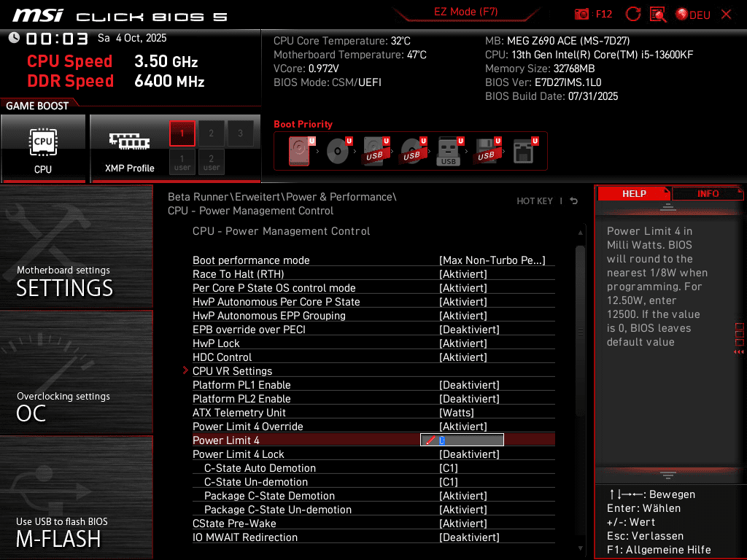Select the USB key boot device icon
This screenshot has height=560, width=747.
tap(449, 152)
